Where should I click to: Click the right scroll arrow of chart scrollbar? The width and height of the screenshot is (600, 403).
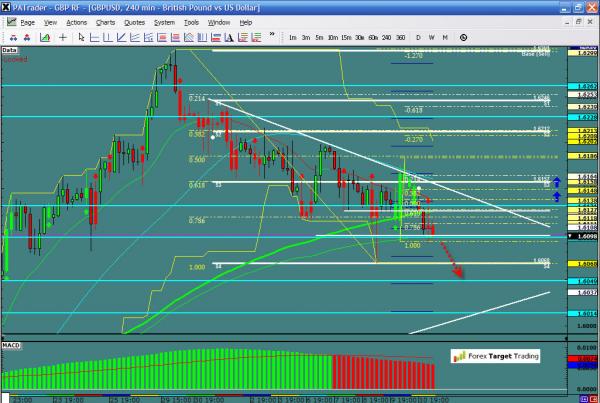[x=566, y=338]
